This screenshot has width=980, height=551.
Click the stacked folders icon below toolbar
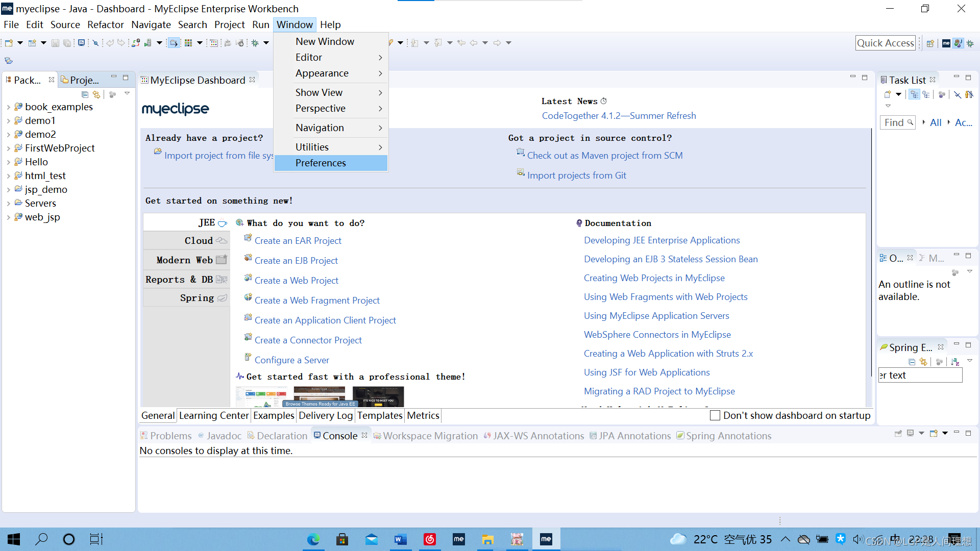pos(9,61)
